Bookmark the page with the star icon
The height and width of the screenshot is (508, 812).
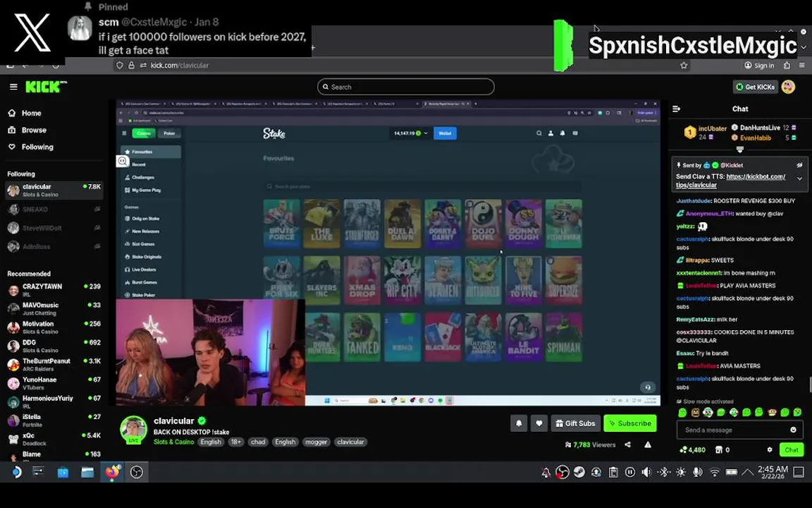click(684, 66)
